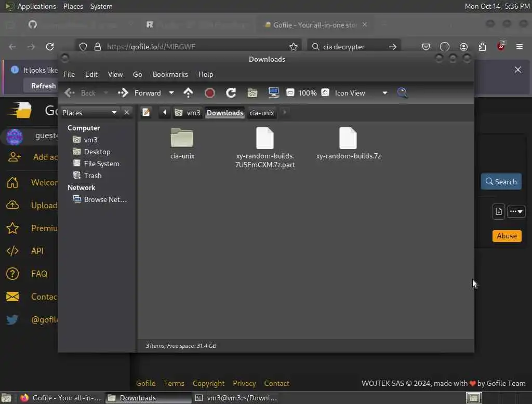Image resolution: width=532 pixels, height=404 pixels.
Task: Open Firefox hamburger menu
Action: 520,46
